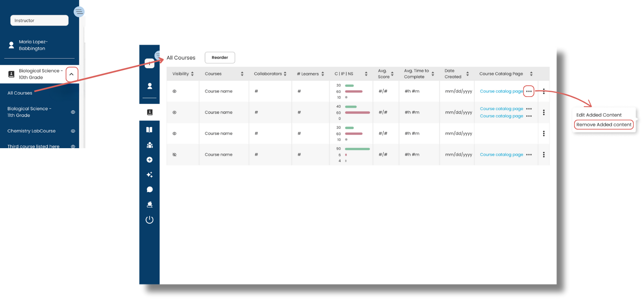Viewport: 644px width, 301px height.
Task: Toggle eye visibility for Chemistry LabCourse
Action: coord(73,131)
